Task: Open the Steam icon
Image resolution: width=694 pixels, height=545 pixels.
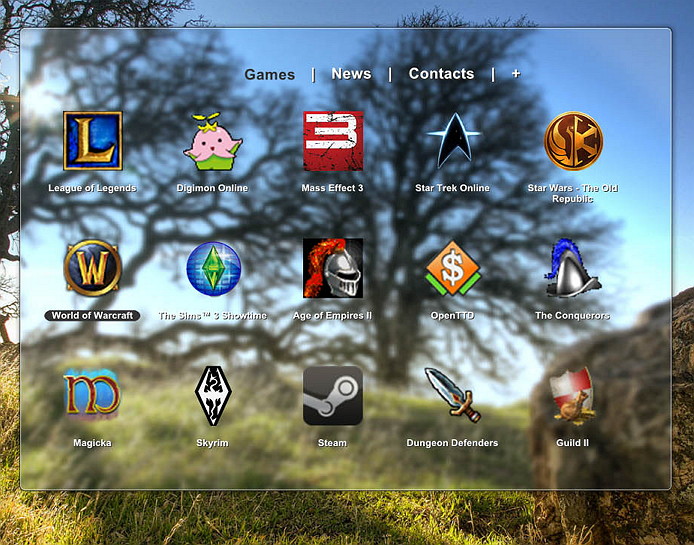Action: [x=332, y=395]
